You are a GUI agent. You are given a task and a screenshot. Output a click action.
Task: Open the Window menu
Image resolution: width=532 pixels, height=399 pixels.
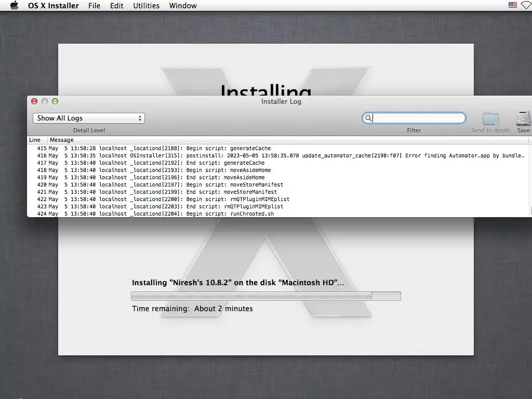pos(183,6)
